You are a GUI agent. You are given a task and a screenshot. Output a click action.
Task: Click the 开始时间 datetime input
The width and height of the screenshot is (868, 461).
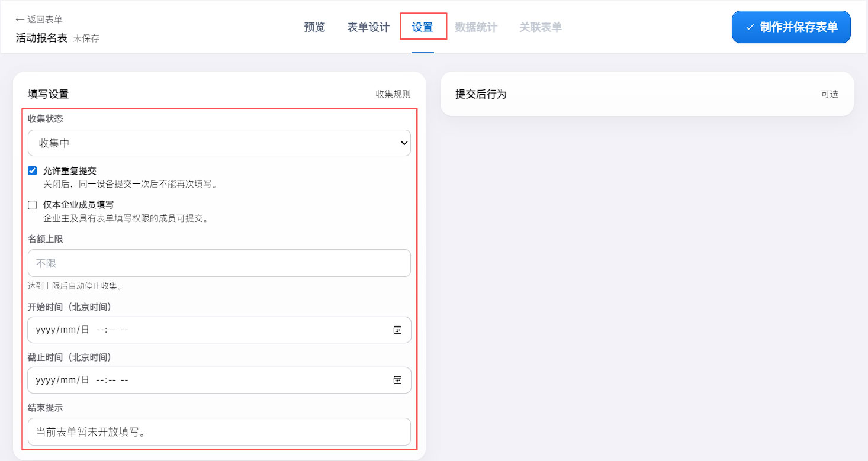coord(219,330)
